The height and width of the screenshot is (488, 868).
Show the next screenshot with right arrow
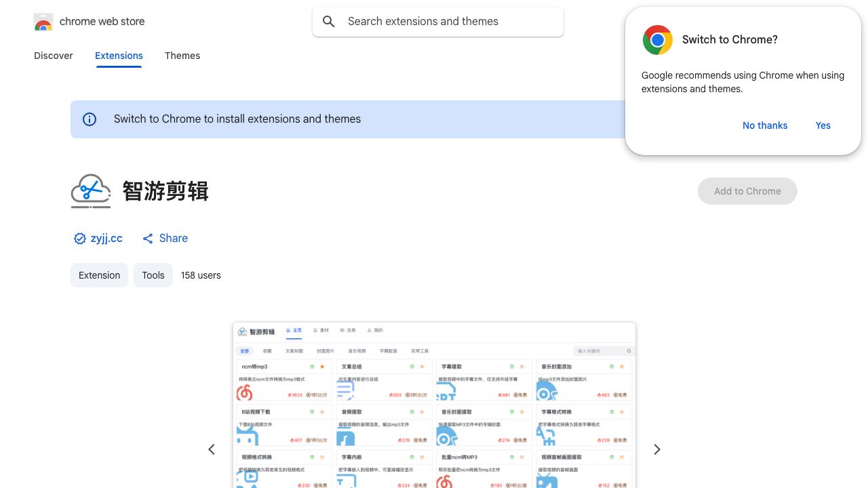(656, 449)
